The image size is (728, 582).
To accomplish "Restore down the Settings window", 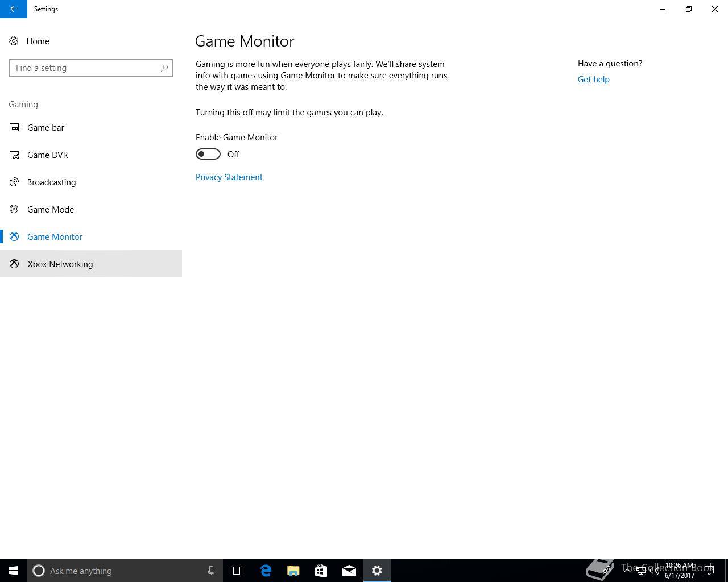I will (689, 9).
